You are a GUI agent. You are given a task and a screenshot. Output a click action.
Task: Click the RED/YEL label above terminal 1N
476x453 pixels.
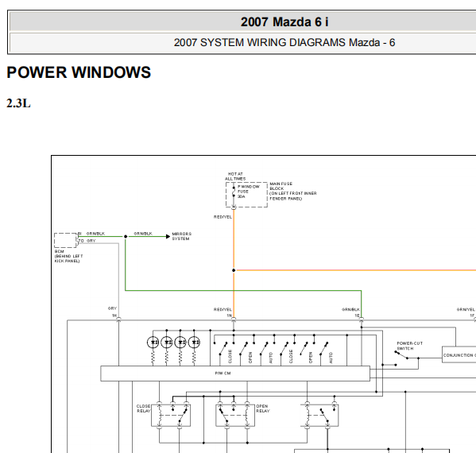[223, 309]
